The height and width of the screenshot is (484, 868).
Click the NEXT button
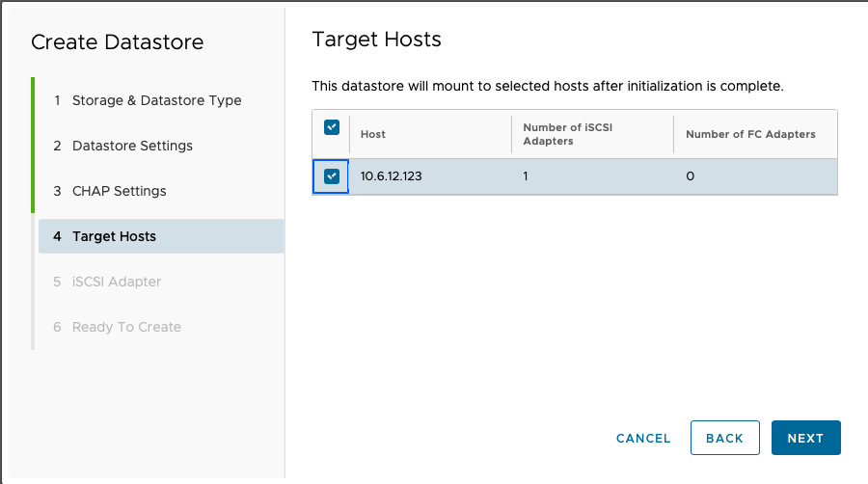point(805,438)
